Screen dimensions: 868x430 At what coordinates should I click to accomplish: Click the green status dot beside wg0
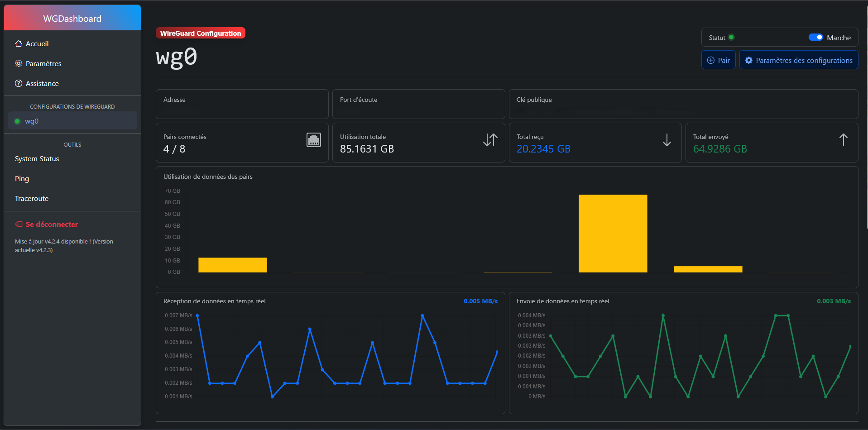[17, 121]
